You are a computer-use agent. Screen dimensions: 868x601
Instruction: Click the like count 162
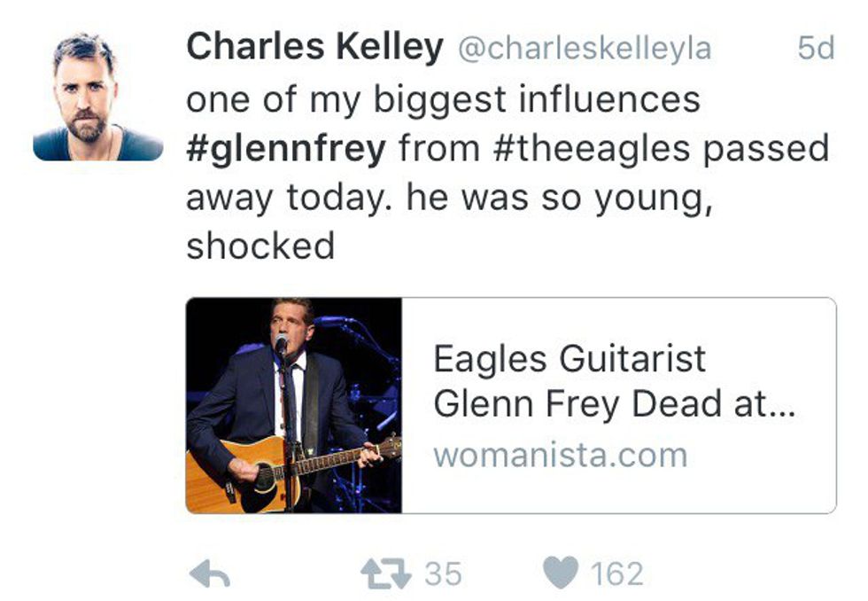(x=616, y=574)
